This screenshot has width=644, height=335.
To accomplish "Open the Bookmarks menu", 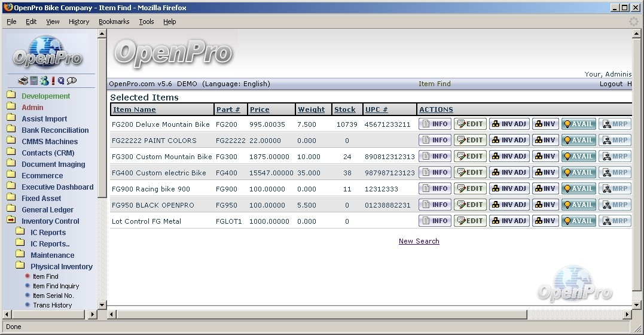I will 114,22.
